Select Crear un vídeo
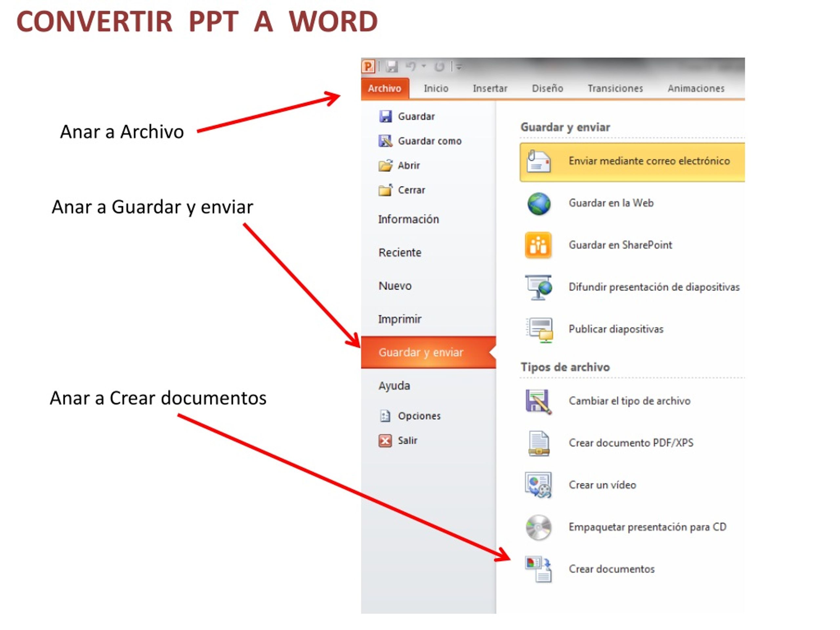The height and width of the screenshot is (630, 840). click(602, 485)
